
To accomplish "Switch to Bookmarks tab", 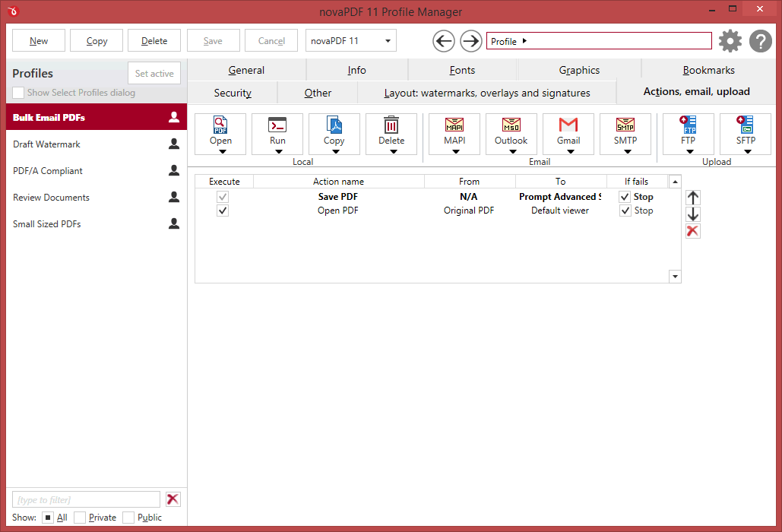I will (x=709, y=71).
